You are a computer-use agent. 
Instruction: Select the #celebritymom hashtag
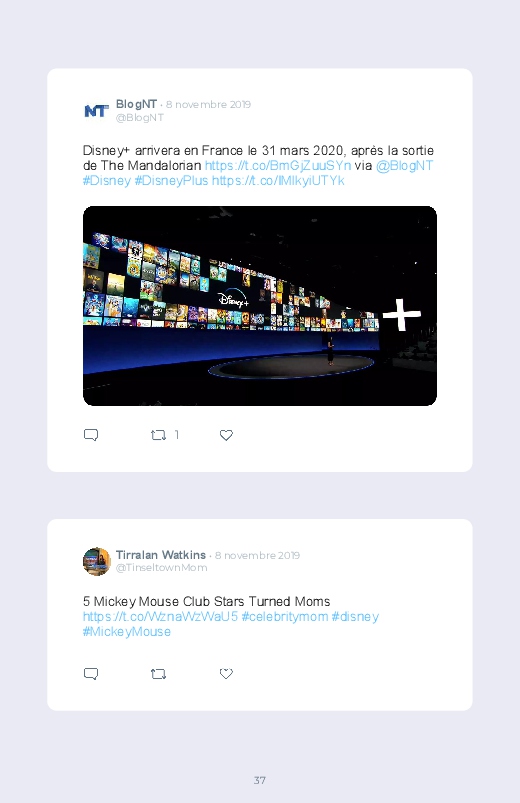[x=285, y=616]
